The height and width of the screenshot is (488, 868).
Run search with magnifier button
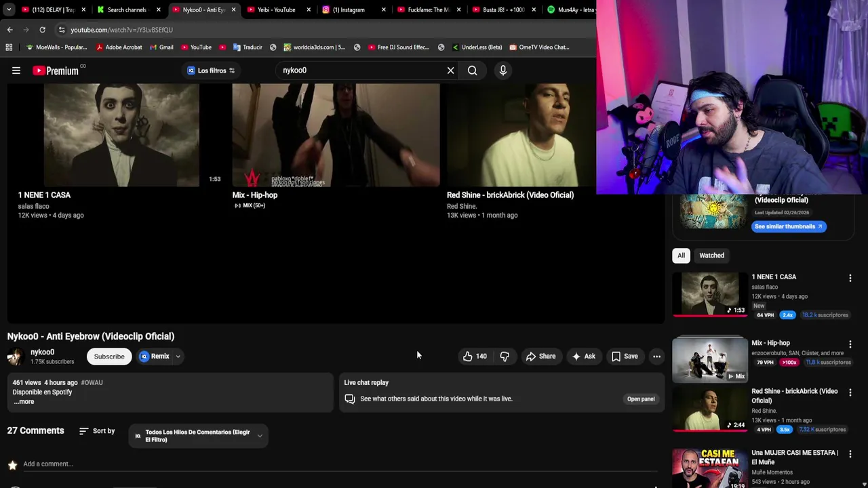tap(473, 70)
